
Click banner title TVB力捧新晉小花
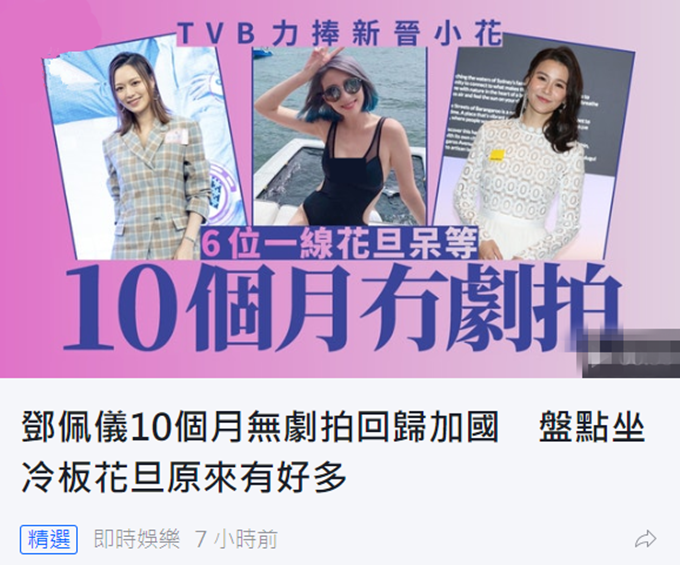click(x=340, y=33)
